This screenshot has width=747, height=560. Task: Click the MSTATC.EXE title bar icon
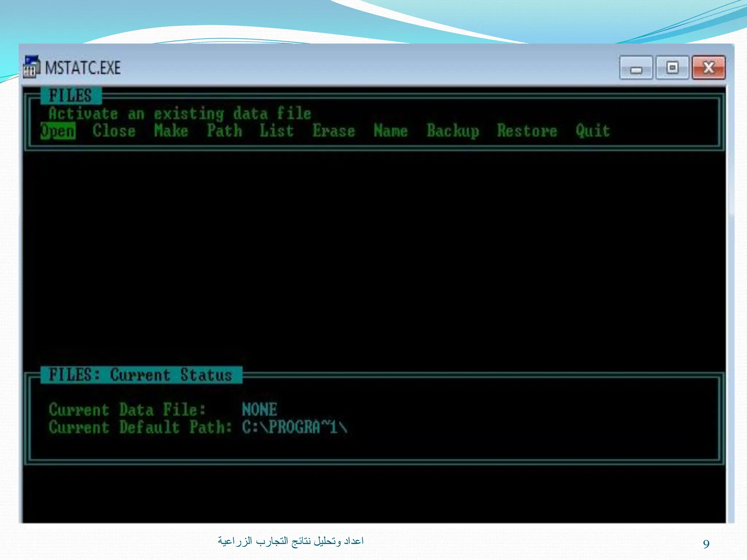[31, 67]
